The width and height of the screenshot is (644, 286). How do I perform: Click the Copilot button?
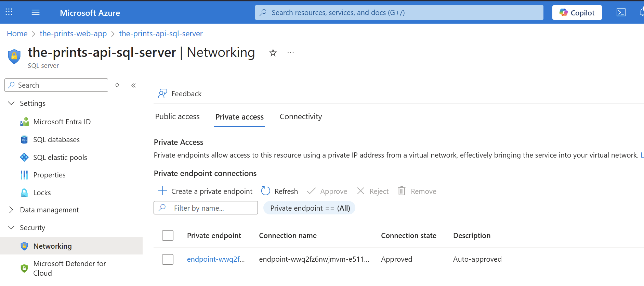577,13
